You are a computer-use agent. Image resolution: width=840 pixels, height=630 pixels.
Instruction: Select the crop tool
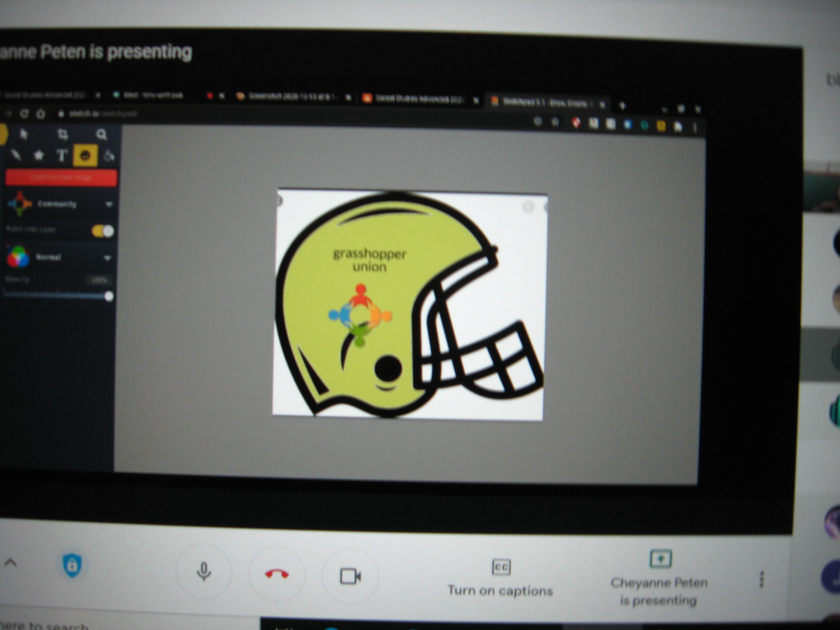tap(63, 134)
